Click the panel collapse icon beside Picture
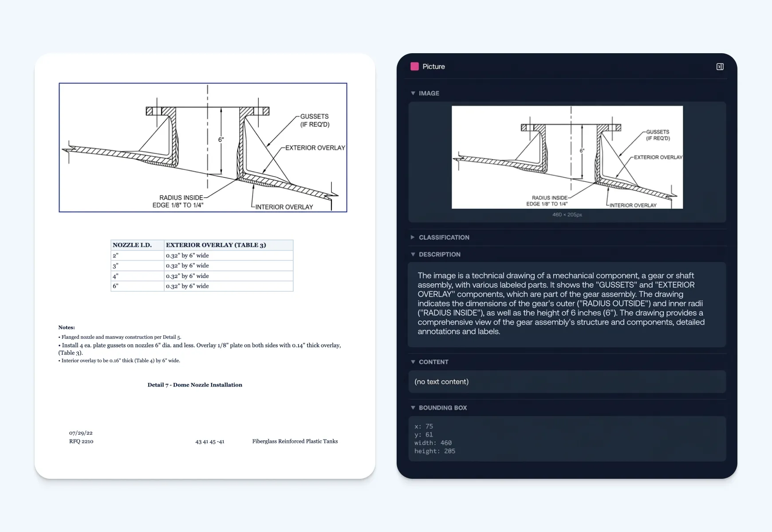Screen dimensions: 772x532 click(x=720, y=66)
